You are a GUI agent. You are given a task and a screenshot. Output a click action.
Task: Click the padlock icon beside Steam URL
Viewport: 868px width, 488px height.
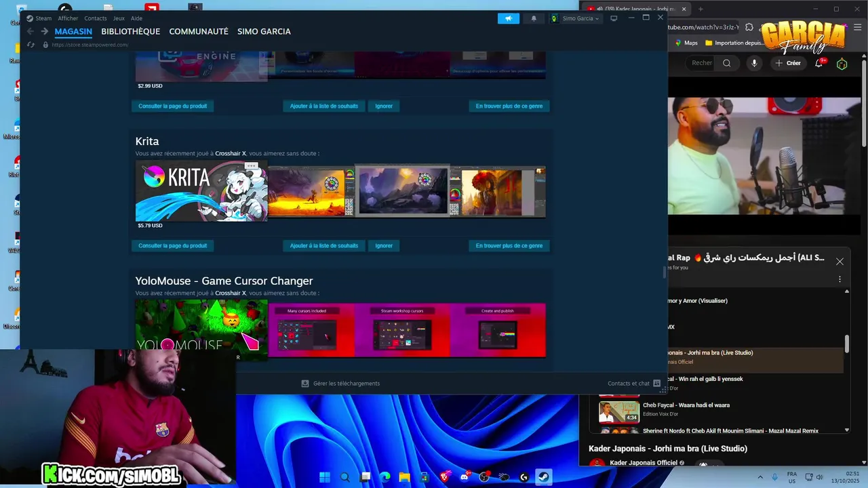(x=45, y=45)
